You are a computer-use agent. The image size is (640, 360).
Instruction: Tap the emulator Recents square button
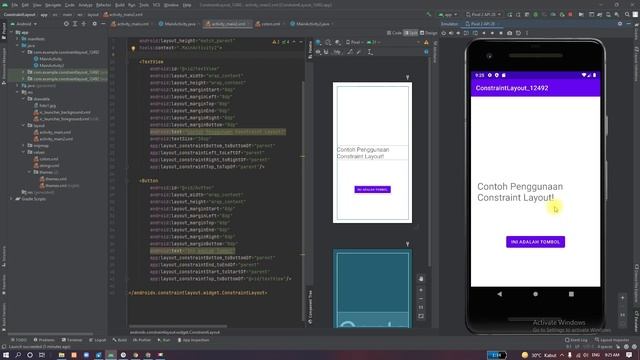[x=571, y=294]
